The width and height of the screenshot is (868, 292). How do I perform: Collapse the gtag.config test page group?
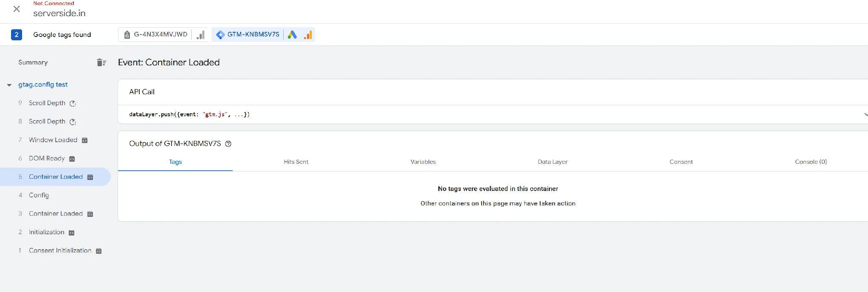point(9,85)
